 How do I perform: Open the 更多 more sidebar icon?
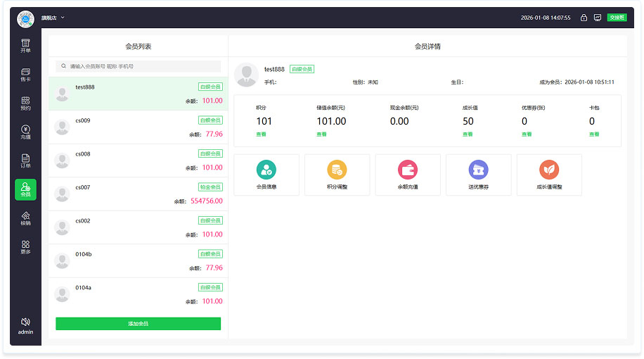pyautogui.click(x=25, y=247)
